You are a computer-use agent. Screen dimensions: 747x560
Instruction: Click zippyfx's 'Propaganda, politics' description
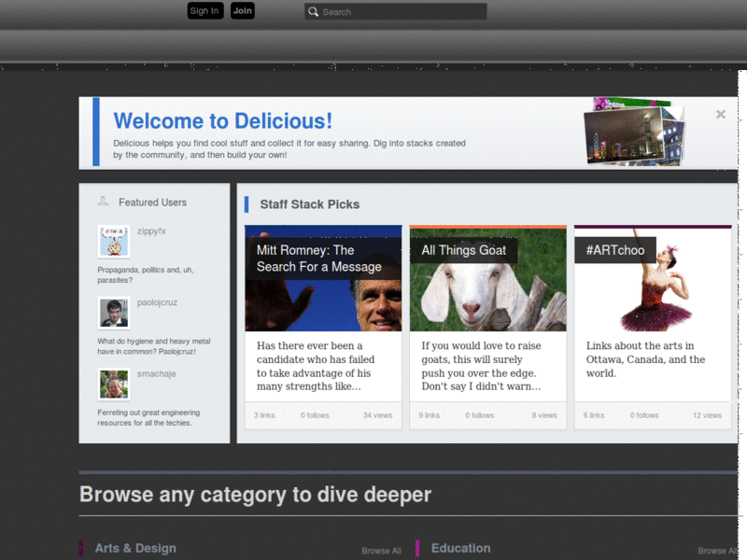pos(146,274)
